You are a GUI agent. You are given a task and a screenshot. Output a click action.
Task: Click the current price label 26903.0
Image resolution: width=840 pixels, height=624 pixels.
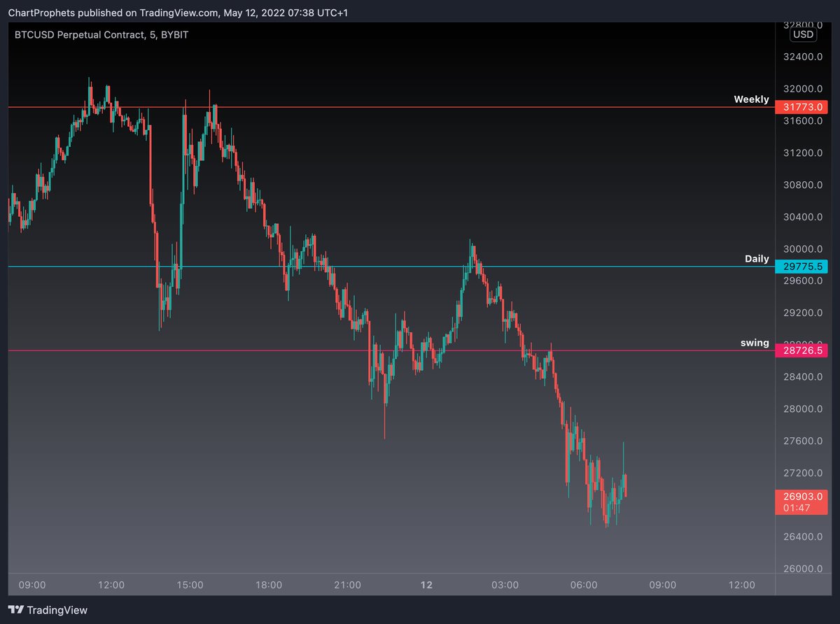tap(801, 496)
